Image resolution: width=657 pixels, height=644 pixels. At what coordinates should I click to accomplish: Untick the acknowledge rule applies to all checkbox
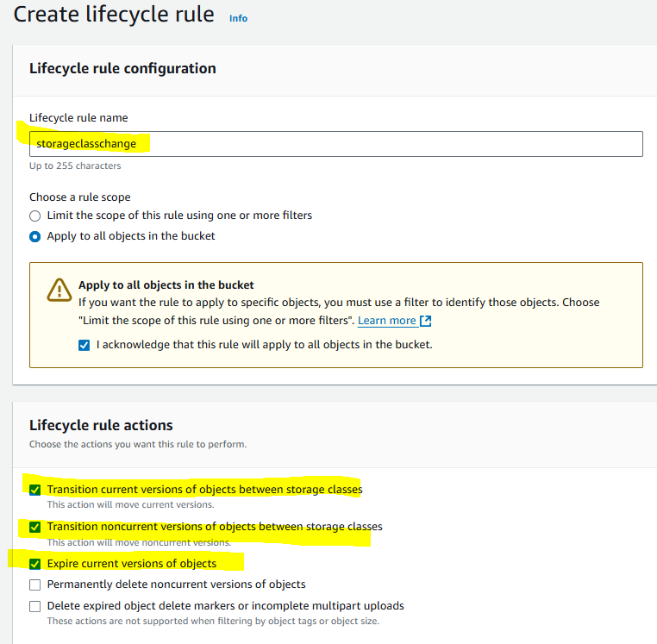pos(84,345)
